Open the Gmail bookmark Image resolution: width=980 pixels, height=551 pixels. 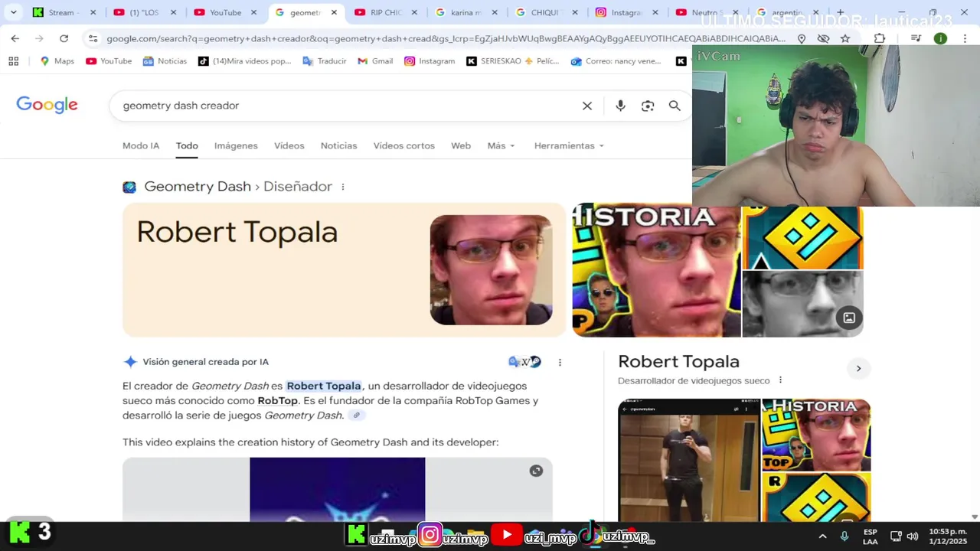(x=375, y=61)
